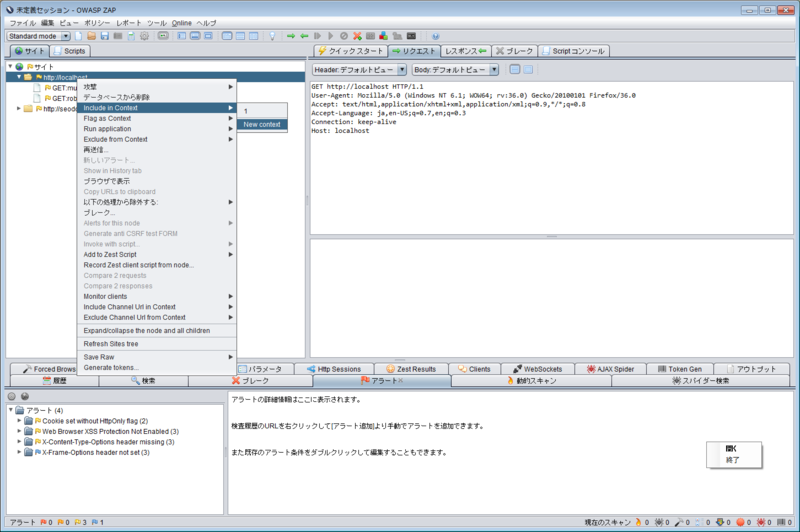Choose Add to Zest Script entry
The width and height of the screenshot is (800, 532).
157,255
